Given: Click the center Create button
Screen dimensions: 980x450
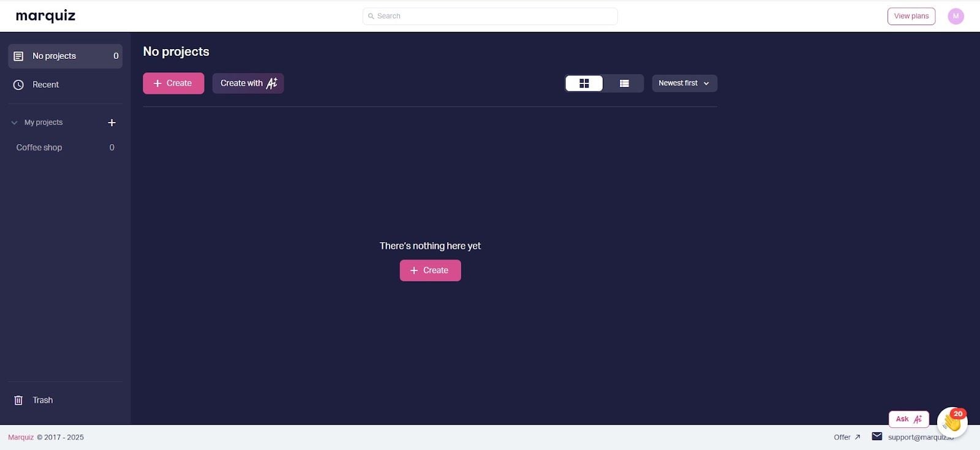Looking at the screenshot, I should [431, 270].
